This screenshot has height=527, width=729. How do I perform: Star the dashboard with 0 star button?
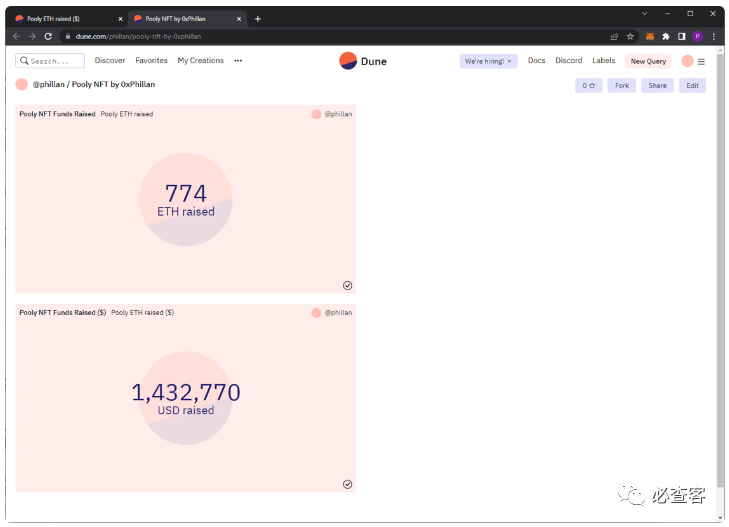(589, 86)
